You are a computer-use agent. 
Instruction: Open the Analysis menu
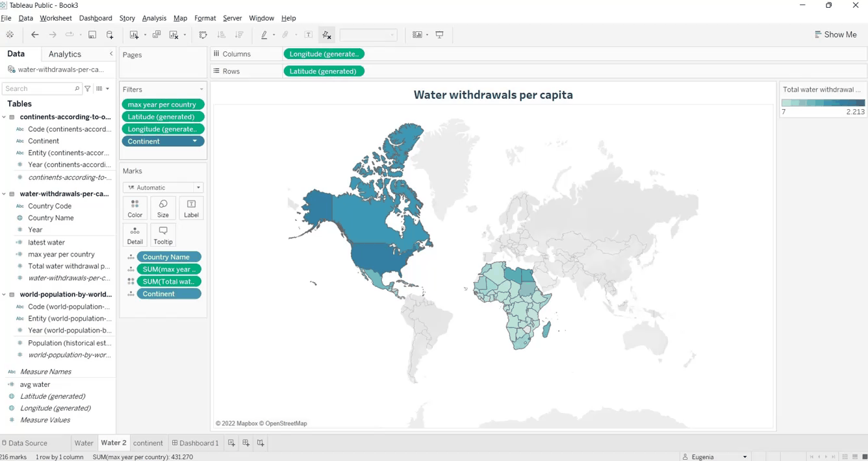[154, 18]
